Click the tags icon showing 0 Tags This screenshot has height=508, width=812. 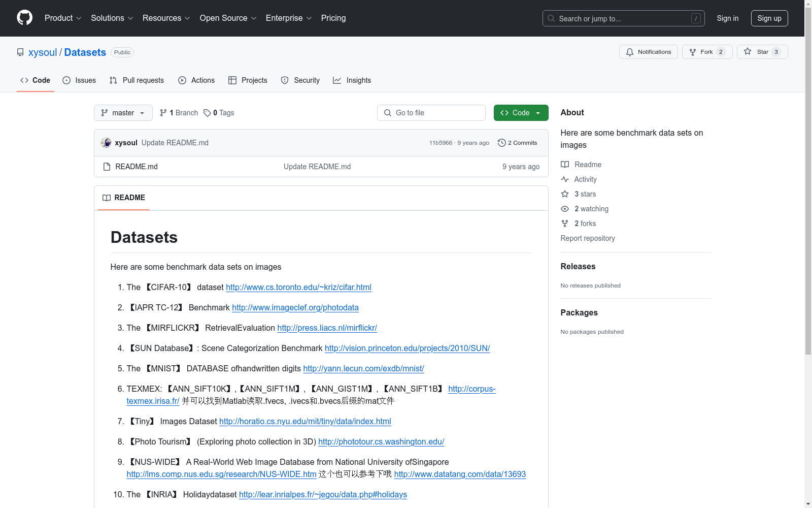click(x=207, y=113)
